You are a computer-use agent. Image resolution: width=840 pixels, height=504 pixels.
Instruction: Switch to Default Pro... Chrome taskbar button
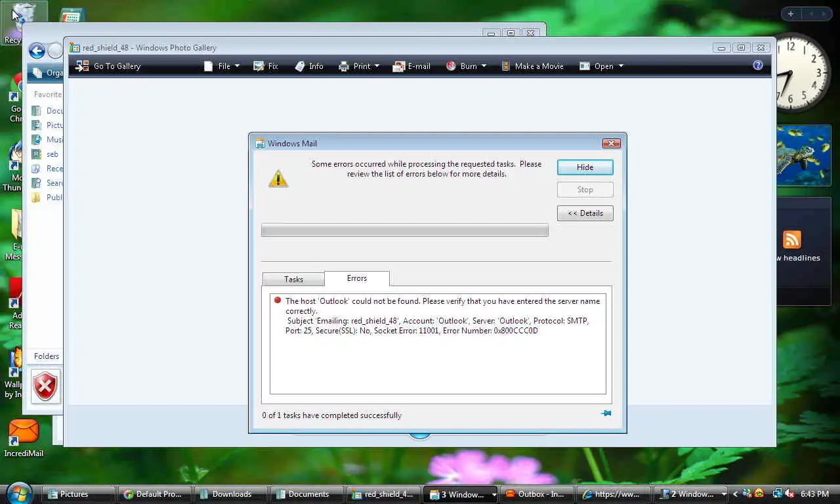click(156, 494)
